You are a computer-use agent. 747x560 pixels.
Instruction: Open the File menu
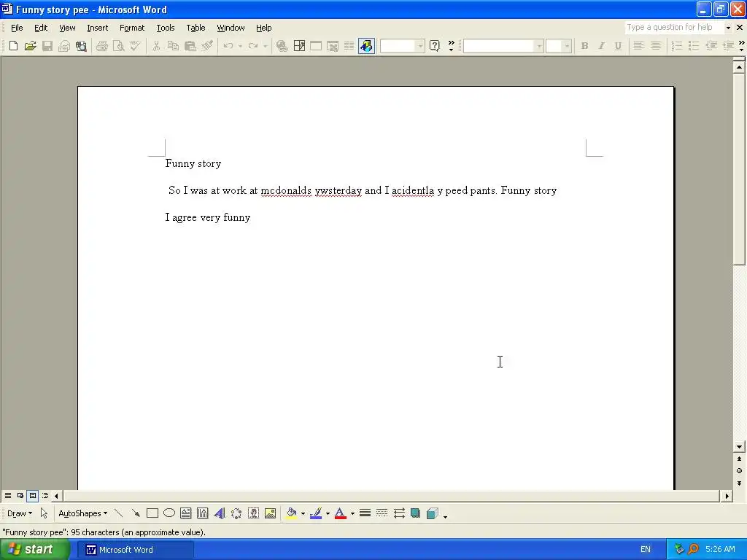(17, 28)
